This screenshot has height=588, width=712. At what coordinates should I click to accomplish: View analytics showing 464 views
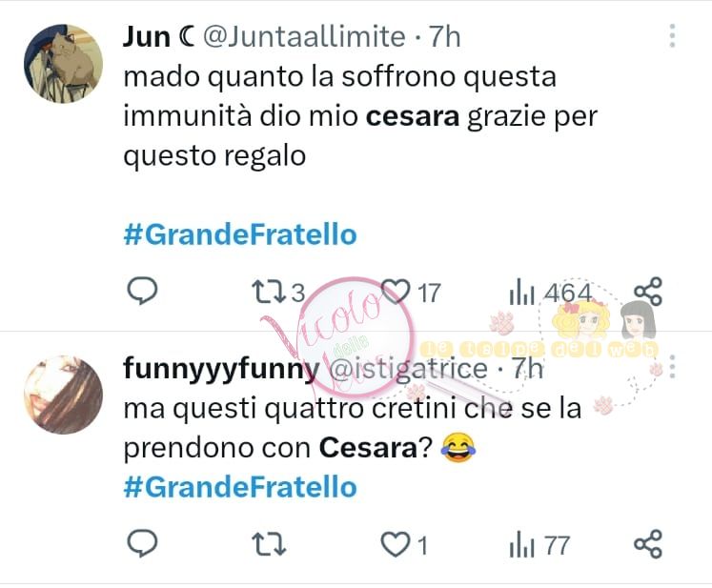(550, 293)
